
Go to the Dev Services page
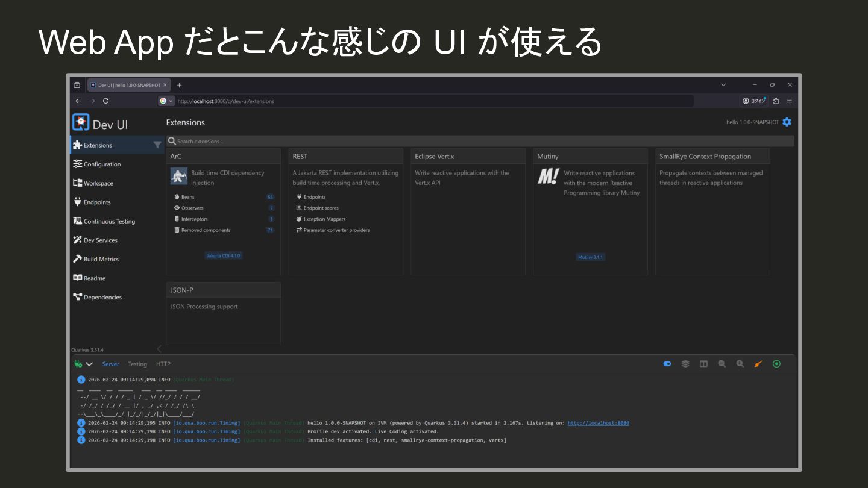coord(100,240)
